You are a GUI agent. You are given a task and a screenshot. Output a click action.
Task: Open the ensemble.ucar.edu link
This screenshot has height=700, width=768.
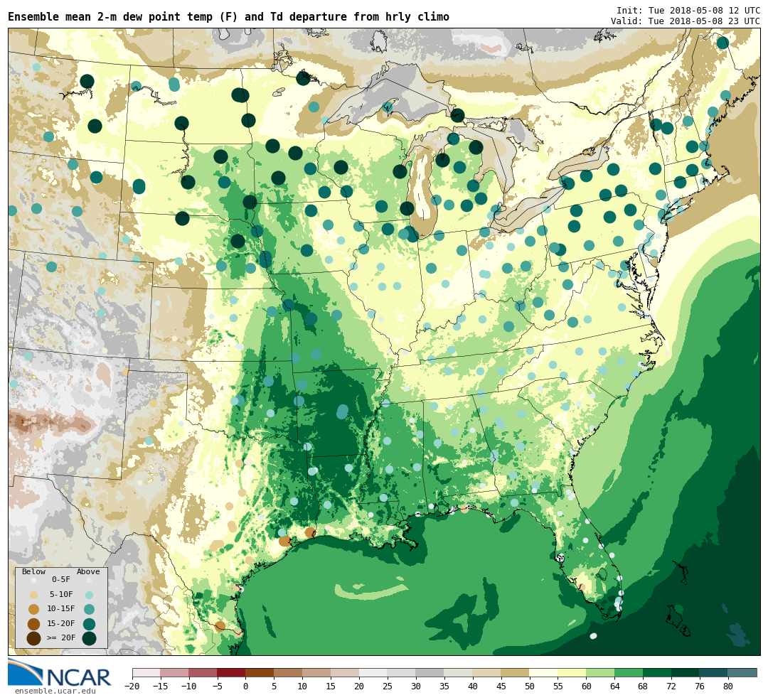click(55, 691)
